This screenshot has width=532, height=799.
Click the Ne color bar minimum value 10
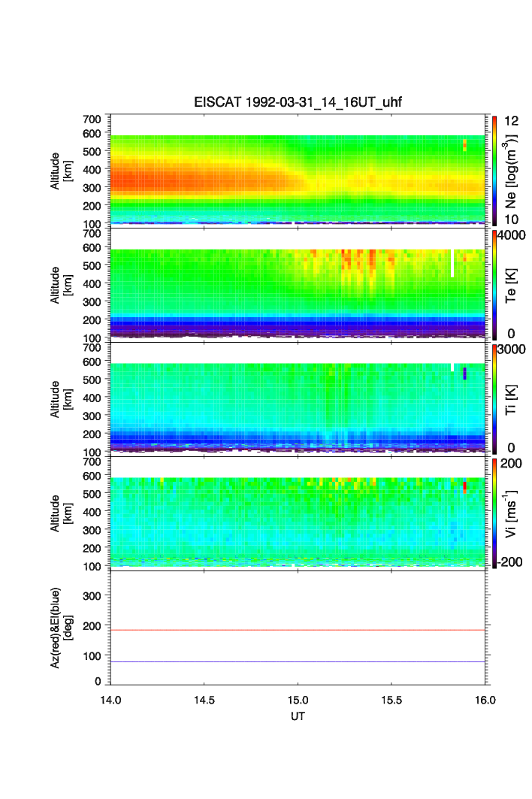pos(511,219)
